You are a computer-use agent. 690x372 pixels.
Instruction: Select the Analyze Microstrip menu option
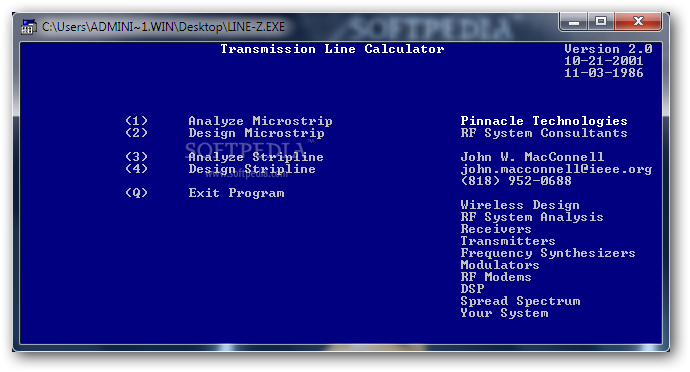pyautogui.click(x=260, y=121)
